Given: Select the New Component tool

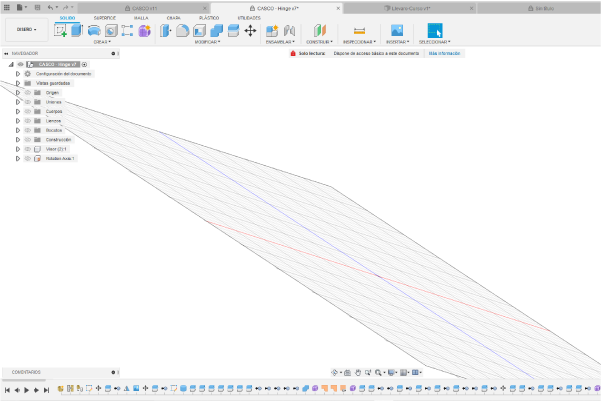Looking at the screenshot, I should (272, 30).
